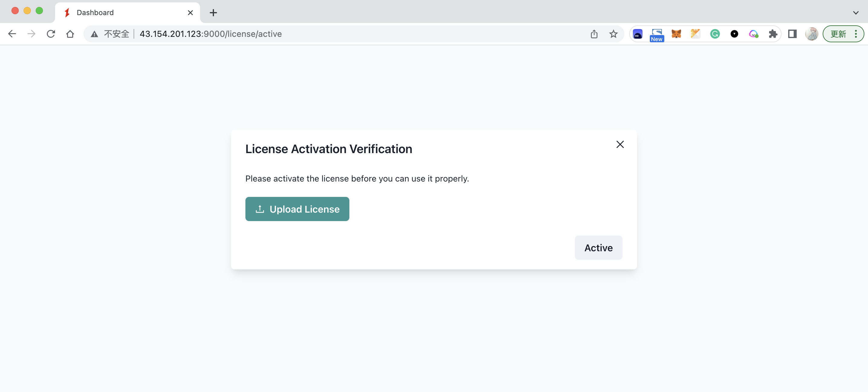
Task: Open the browser home page icon
Action: coord(70,34)
